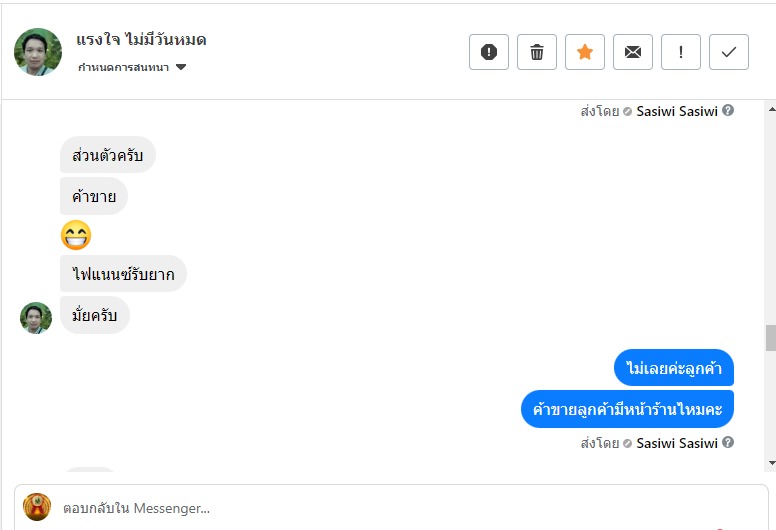The height and width of the screenshot is (530, 776).
Task: Click the exclamation priority icon
Action: (681, 52)
